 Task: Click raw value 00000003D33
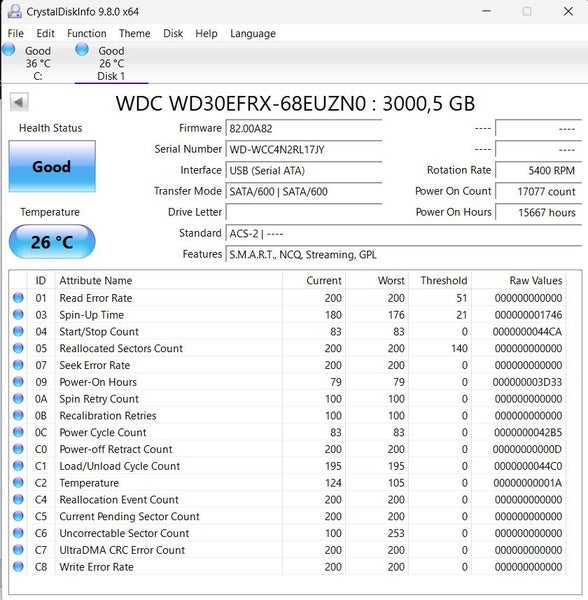pos(527,382)
